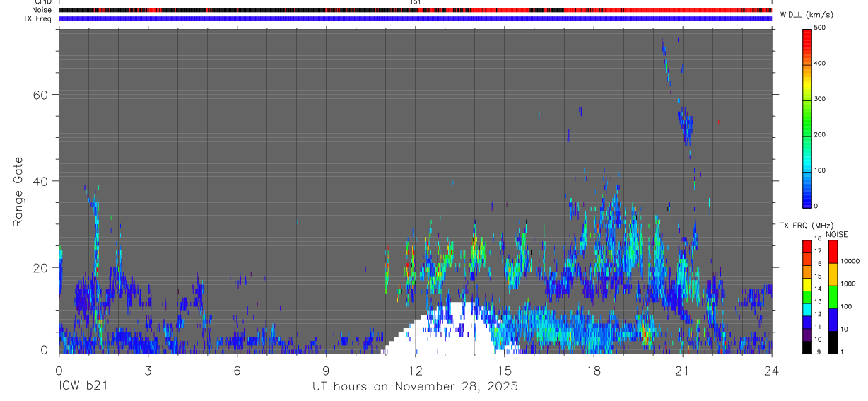Click the 500 tick label on WID colorbar
The height and width of the screenshot is (401, 868).
point(820,28)
